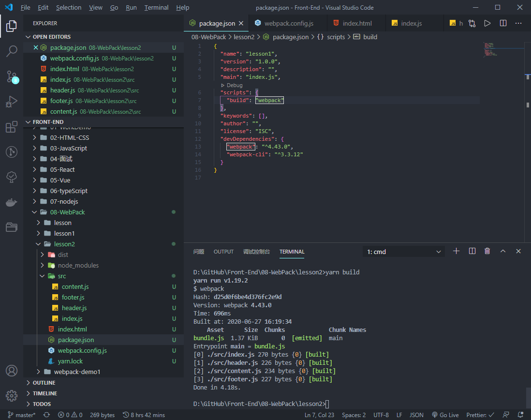
Task: Click the Run play icon in editor toolbar
Action: click(487, 23)
